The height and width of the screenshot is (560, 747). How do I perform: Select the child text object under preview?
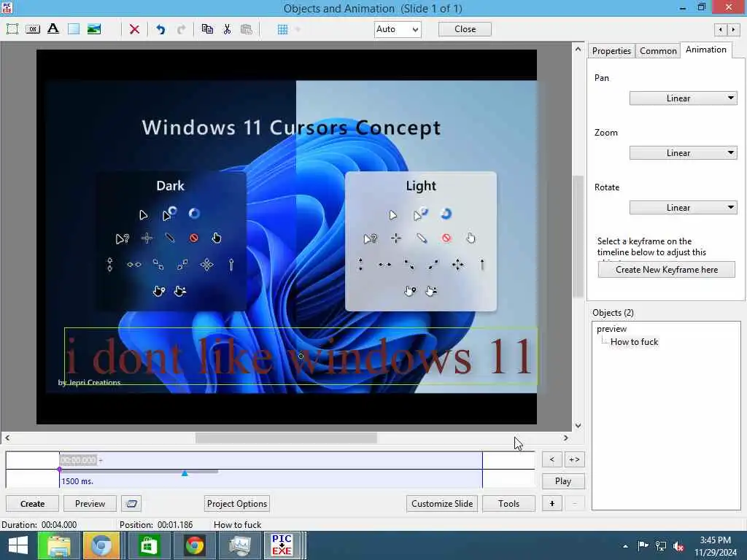click(x=634, y=342)
